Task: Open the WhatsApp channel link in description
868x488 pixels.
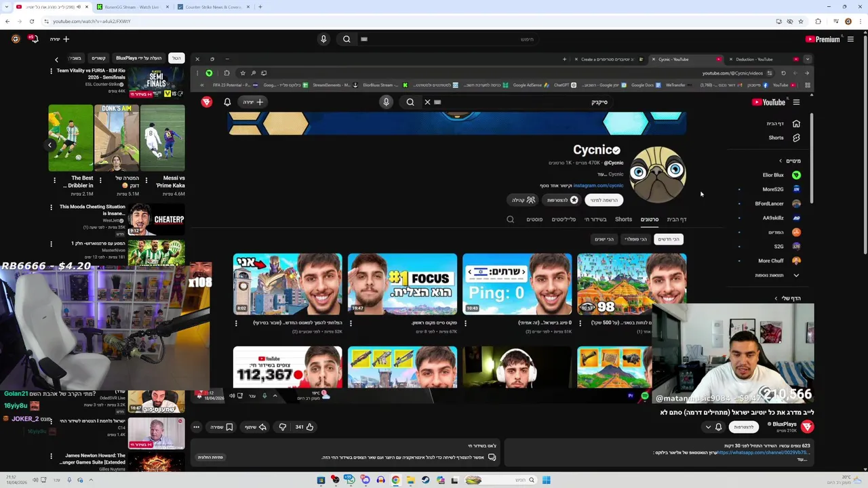Action: click(765, 452)
